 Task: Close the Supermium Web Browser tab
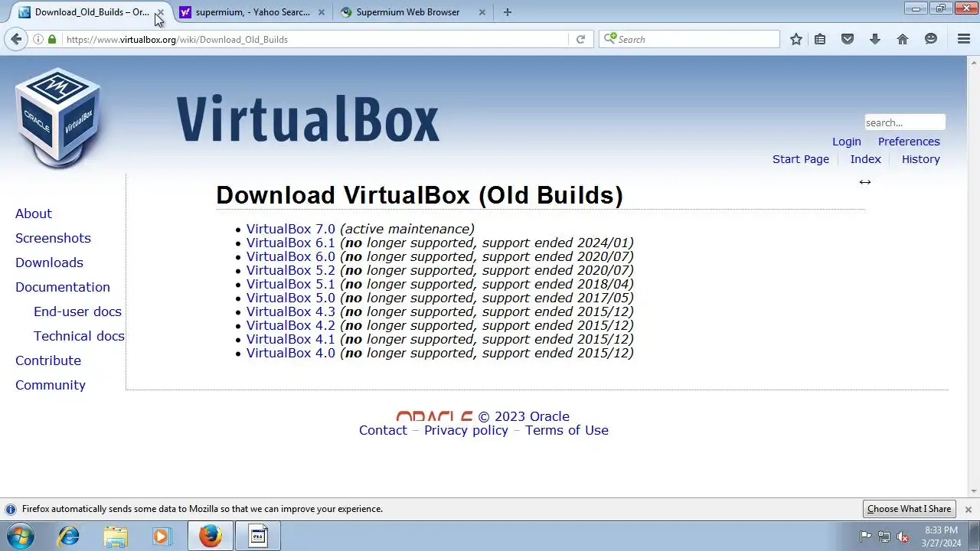click(x=482, y=12)
